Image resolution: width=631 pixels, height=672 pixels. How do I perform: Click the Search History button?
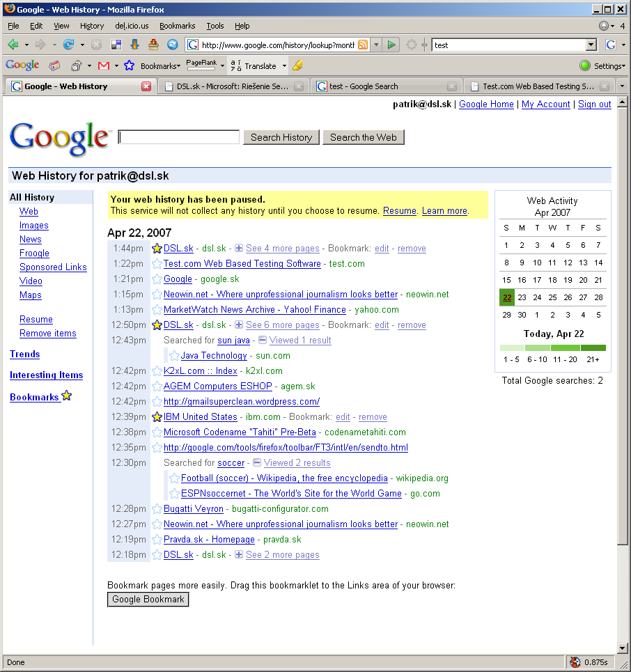[x=281, y=138]
